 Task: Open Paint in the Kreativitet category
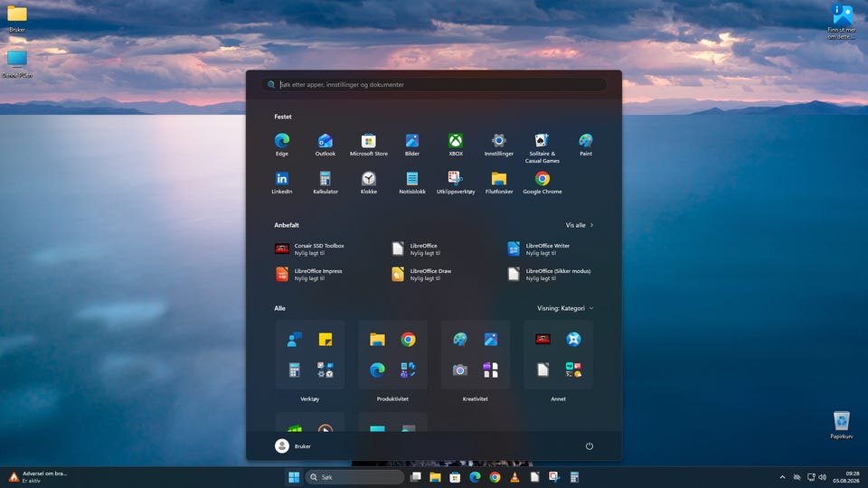point(459,339)
